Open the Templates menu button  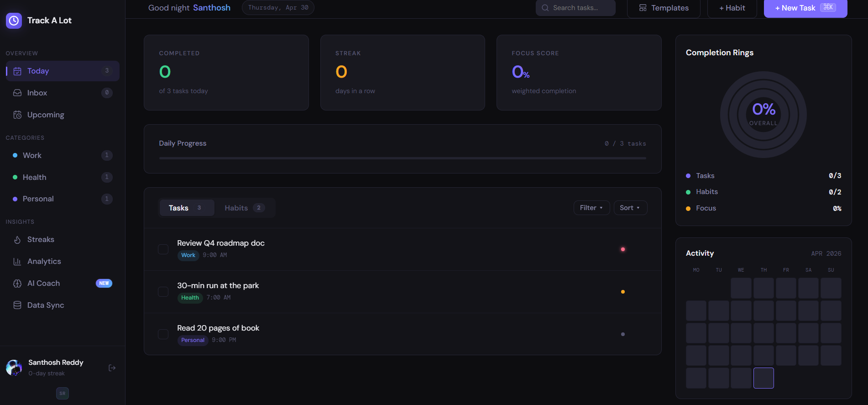pos(664,8)
